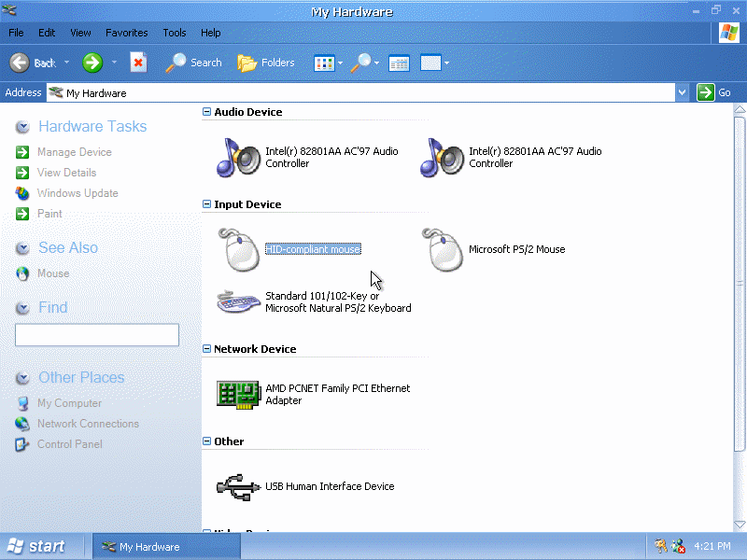Click the View Details link
This screenshot has height=560, width=747.
click(x=66, y=173)
